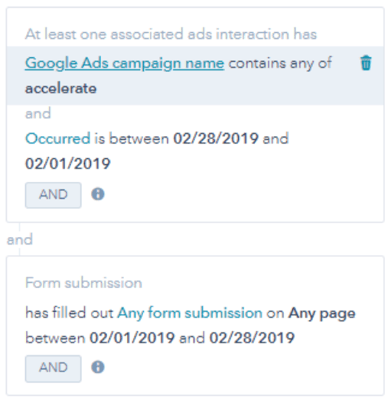Select the Any page value
The height and width of the screenshot is (402, 391).
click(x=322, y=313)
